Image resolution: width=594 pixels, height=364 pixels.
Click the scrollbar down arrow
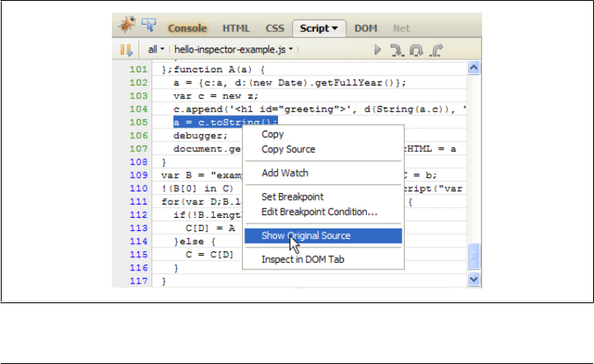[x=474, y=279]
